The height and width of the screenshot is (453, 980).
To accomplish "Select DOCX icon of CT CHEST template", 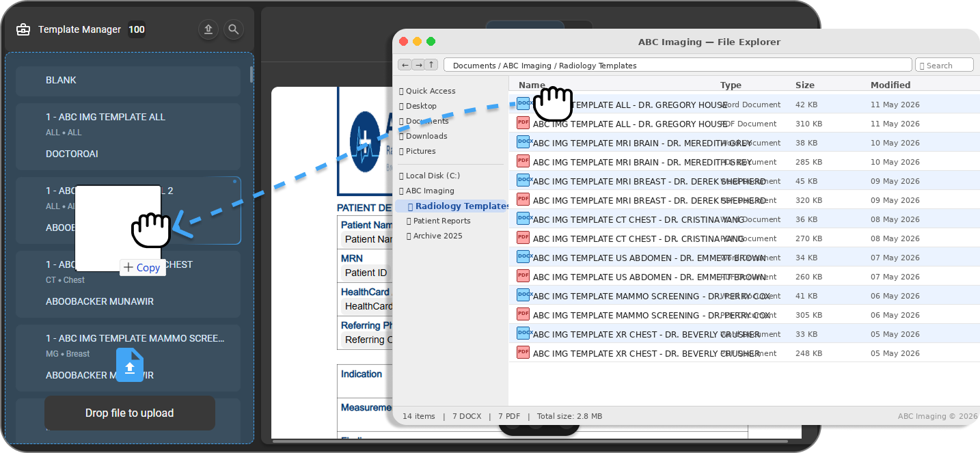I will [523, 219].
